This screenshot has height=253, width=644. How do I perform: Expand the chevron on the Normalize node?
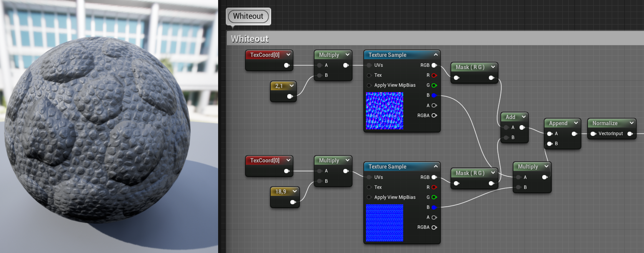coord(632,123)
